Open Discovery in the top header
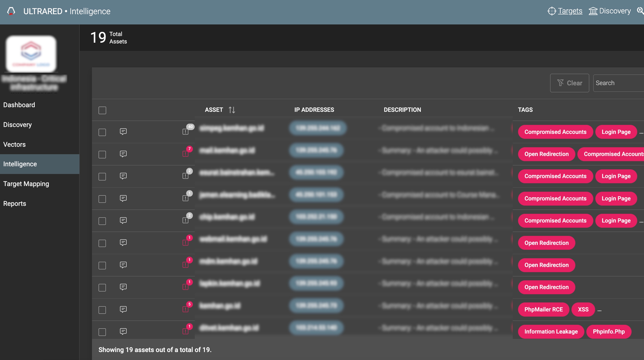This screenshot has height=360, width=644. click(609, 11)
